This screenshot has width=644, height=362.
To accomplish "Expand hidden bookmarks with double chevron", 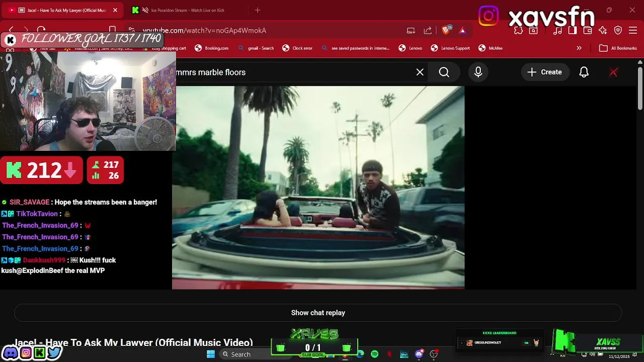I will 579,48.
